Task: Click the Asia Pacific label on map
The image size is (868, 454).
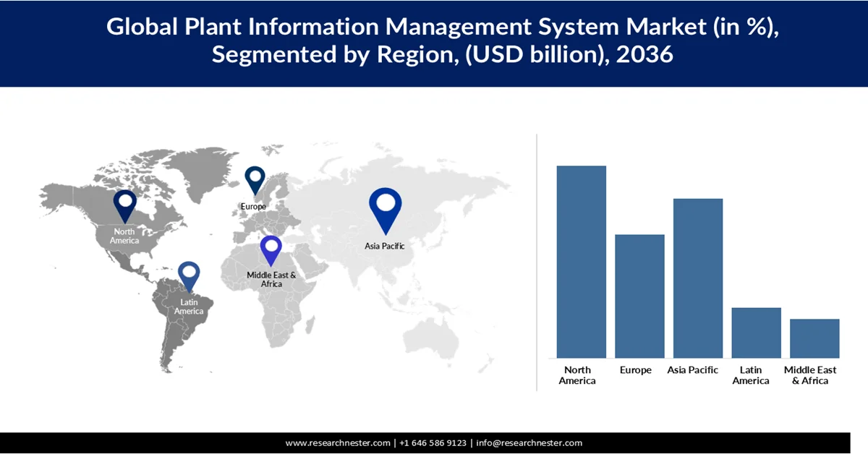Action: (385, 246)
